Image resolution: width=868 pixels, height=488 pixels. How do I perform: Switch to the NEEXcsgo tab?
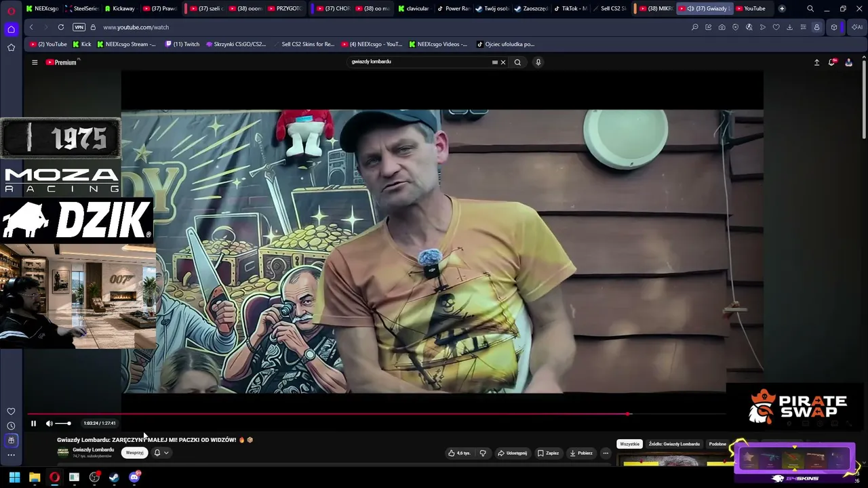click(42, 9)
